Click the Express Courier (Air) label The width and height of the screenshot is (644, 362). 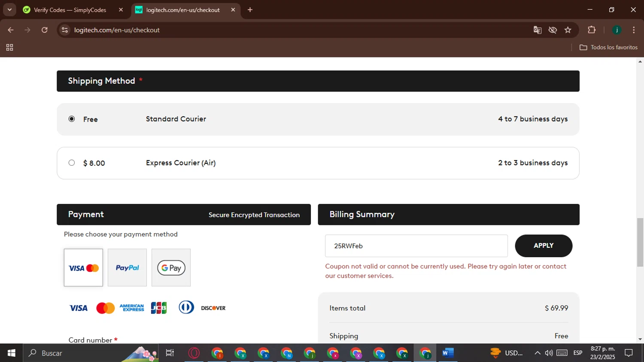click(x=181, y=163)
